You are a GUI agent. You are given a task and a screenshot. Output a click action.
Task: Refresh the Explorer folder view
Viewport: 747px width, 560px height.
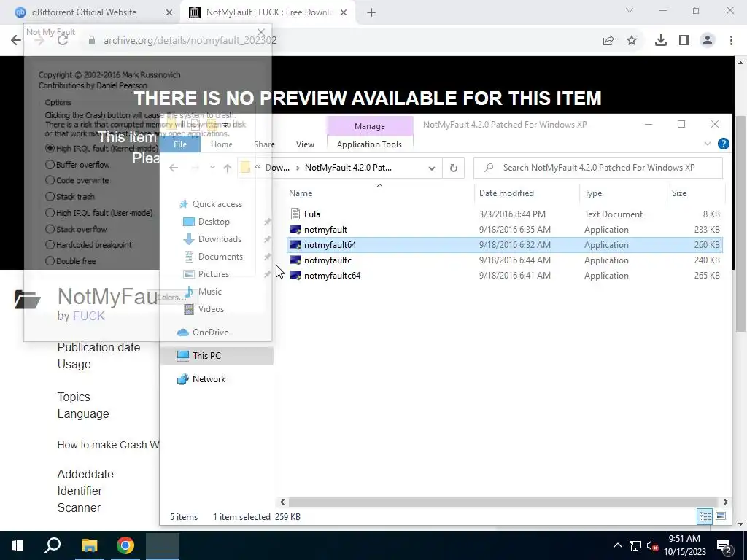(454, 168)
